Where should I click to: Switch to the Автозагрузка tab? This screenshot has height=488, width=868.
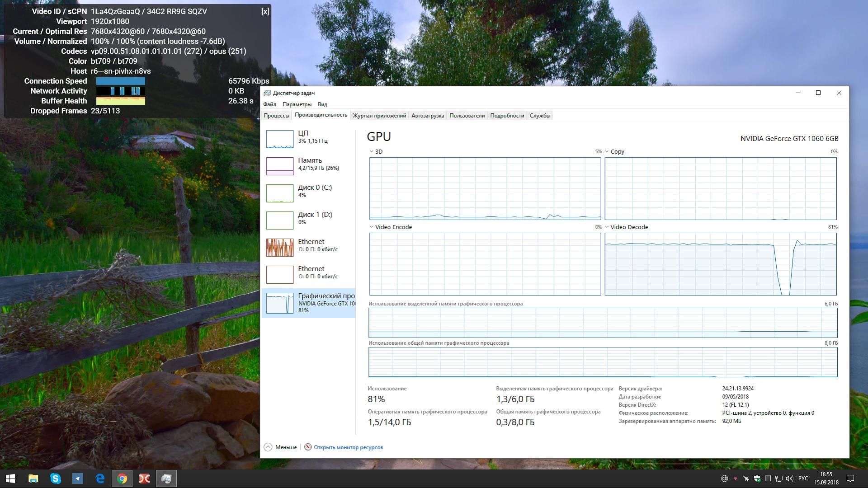click(x=427, y=116)
